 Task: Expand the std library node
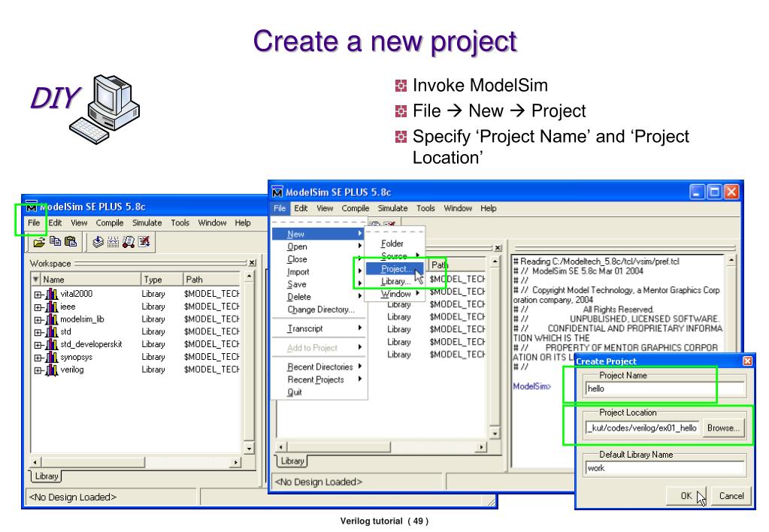point(38,332)
